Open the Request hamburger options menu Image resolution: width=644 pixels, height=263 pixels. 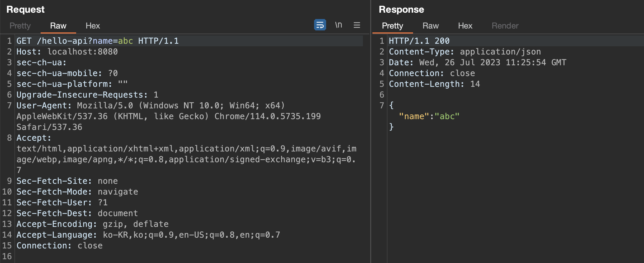(x=357, y=25)
